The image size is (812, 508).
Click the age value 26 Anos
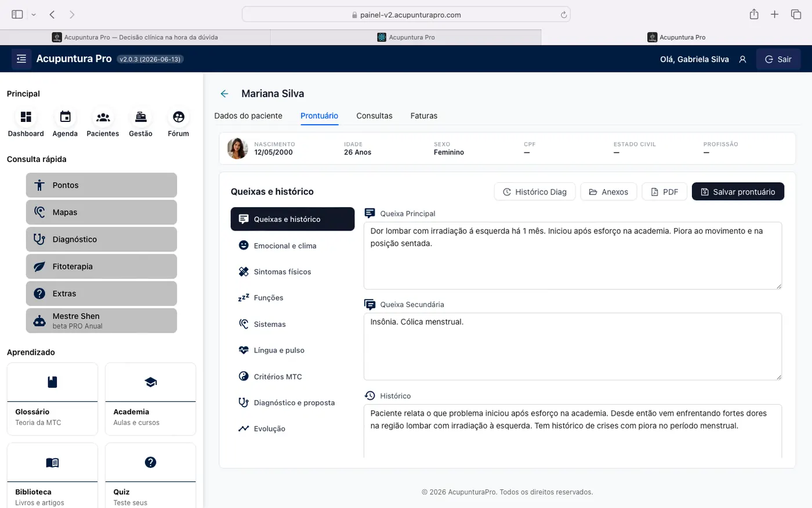coord(357,152)
